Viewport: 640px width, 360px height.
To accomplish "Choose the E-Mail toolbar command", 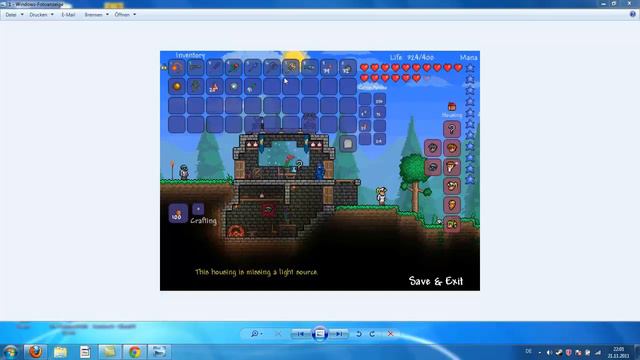I will click(x=68, y=15).
